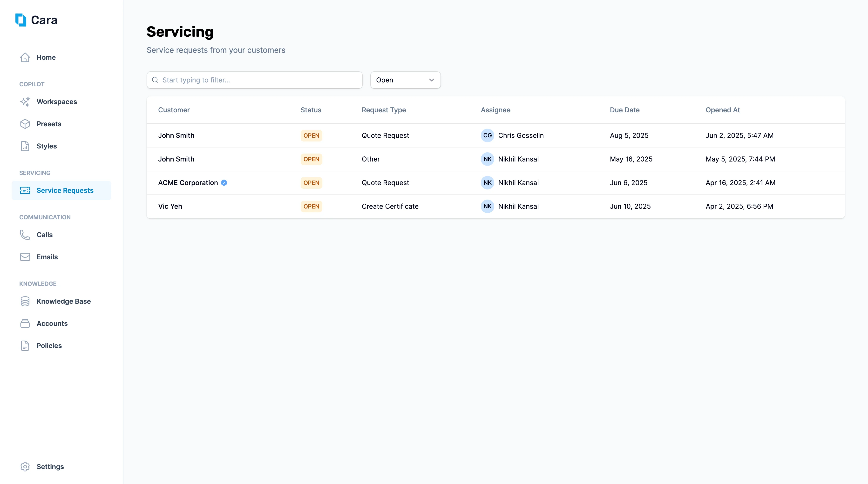Image resolution: width=868 pixels, height=484 pixels.
Task: Click the NK avatar in the Vic Yeh row
Action: point(487,206)
